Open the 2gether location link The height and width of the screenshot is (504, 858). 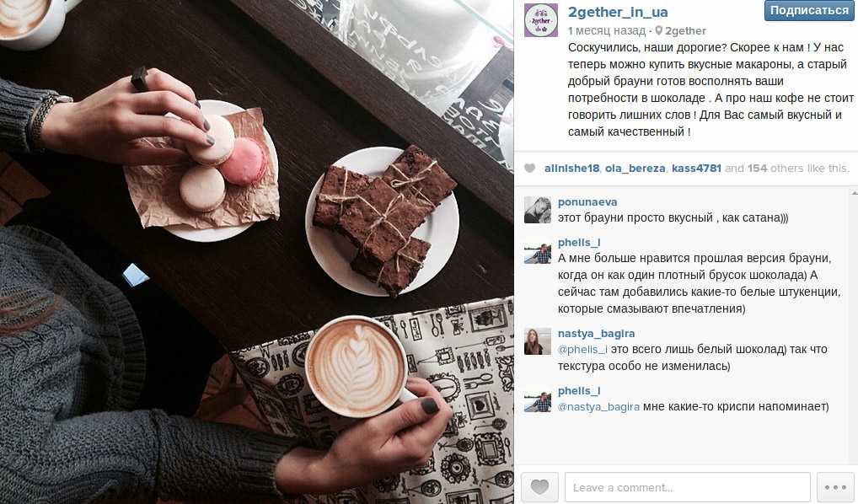[685, 30]
